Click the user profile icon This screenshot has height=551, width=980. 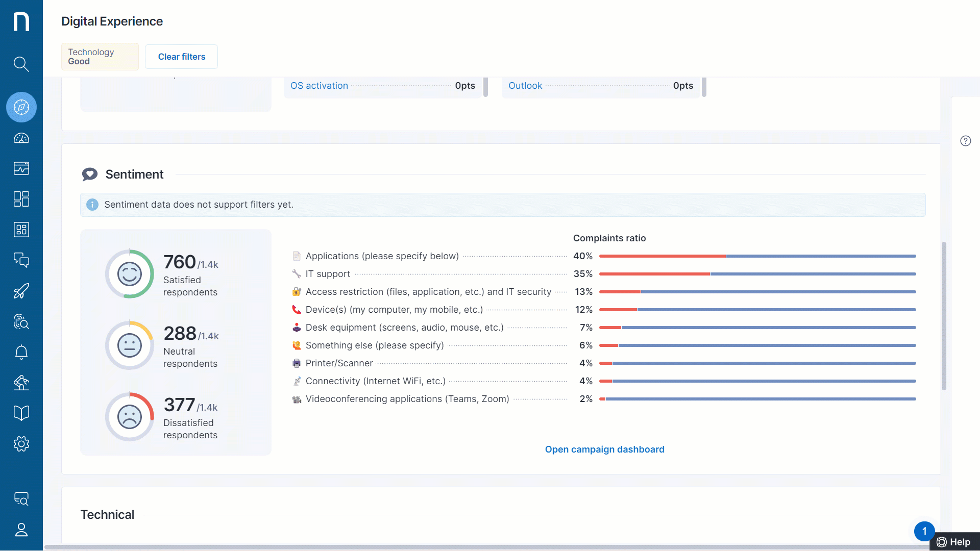(21, 530)
